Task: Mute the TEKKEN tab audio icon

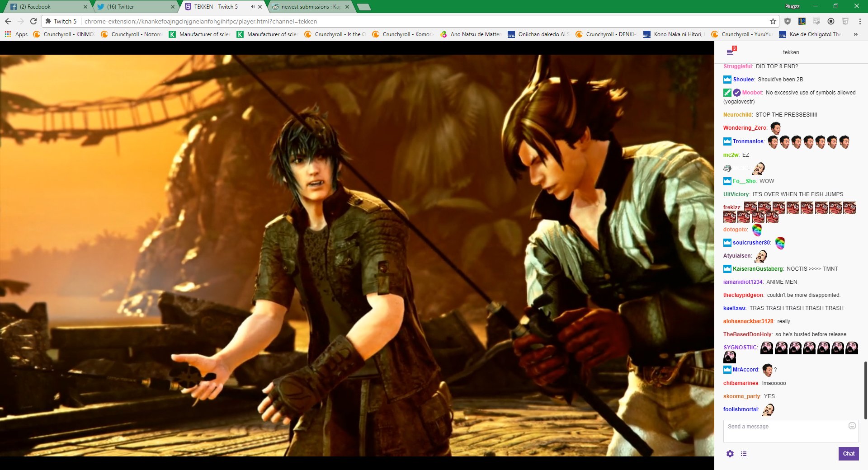Action: [x=252, y=7]
